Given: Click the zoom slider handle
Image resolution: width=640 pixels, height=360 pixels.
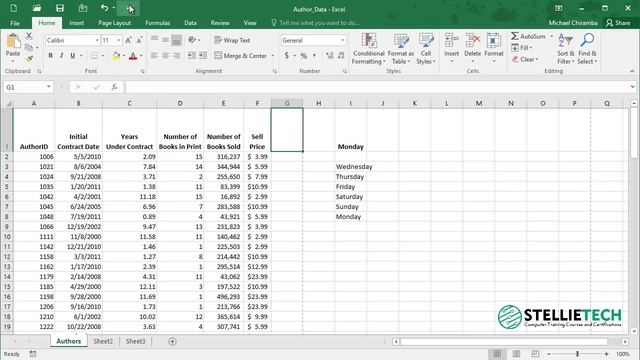Looking at the screenshot, I should coord(577,354).
